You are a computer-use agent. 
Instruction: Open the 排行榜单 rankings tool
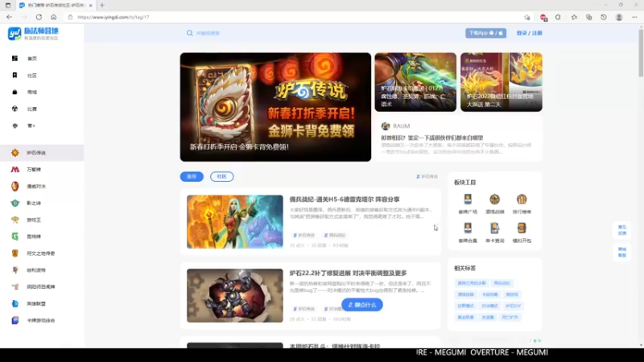point(522,204)
